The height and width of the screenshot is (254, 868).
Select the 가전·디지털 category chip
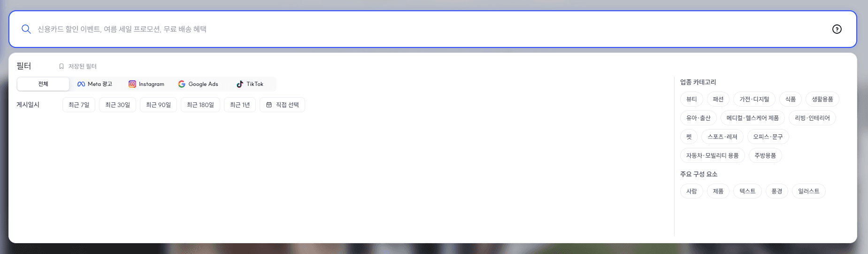754,99
